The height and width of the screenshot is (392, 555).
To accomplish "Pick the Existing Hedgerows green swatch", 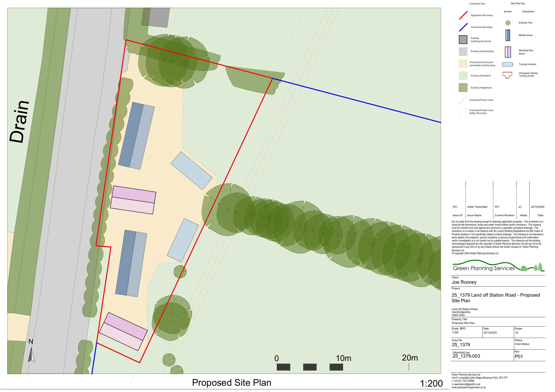I will click(463, 88).
